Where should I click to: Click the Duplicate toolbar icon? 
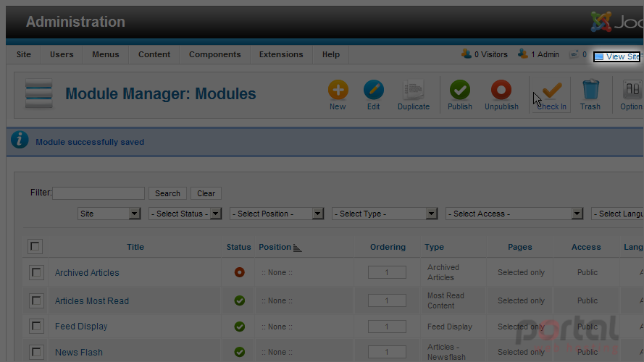413,90
